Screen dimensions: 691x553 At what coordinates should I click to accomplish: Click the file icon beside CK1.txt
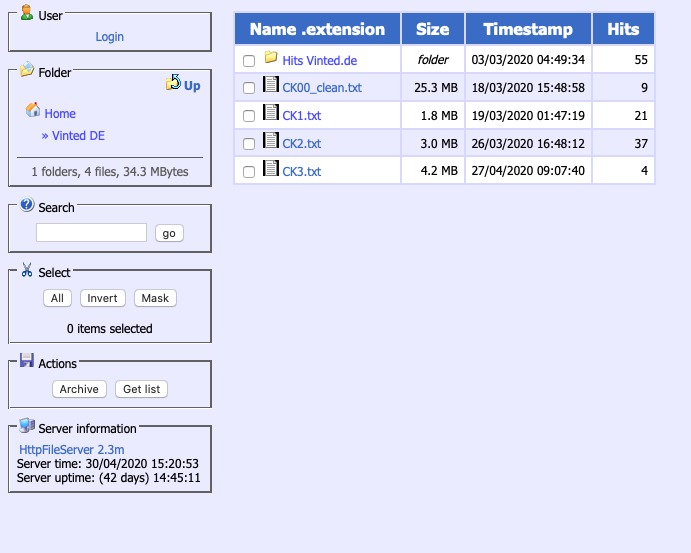[x=271, y=114]
